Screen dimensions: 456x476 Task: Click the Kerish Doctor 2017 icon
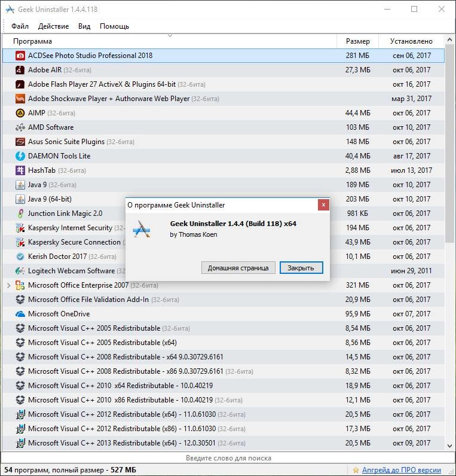click(20, 257)
